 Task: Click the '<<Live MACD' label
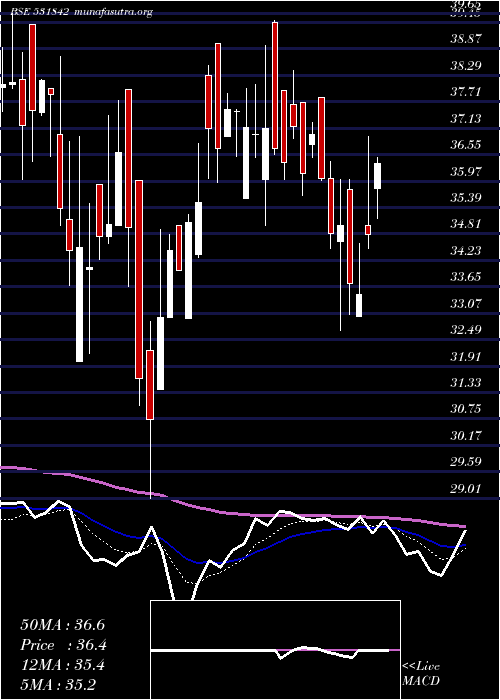pos(421,674)
